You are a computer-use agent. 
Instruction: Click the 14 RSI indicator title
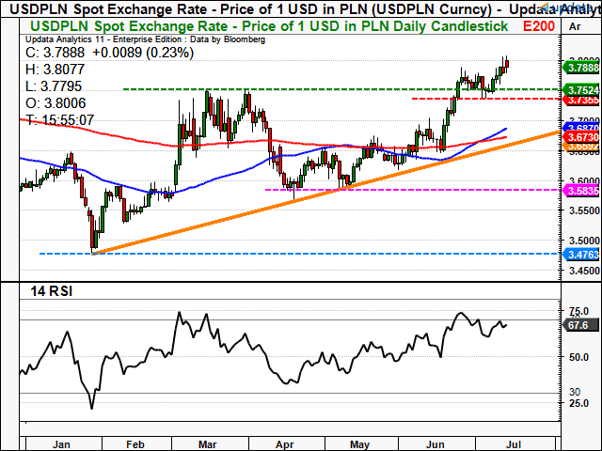(x=51, y=292)
